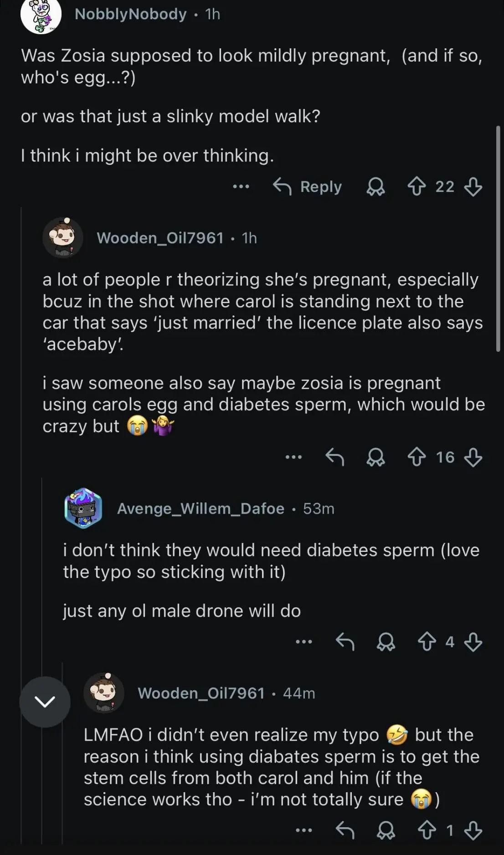Open three-dot menu on 16-point comment
This screenshot has width=504, height=855.
(x=293, y=457)
